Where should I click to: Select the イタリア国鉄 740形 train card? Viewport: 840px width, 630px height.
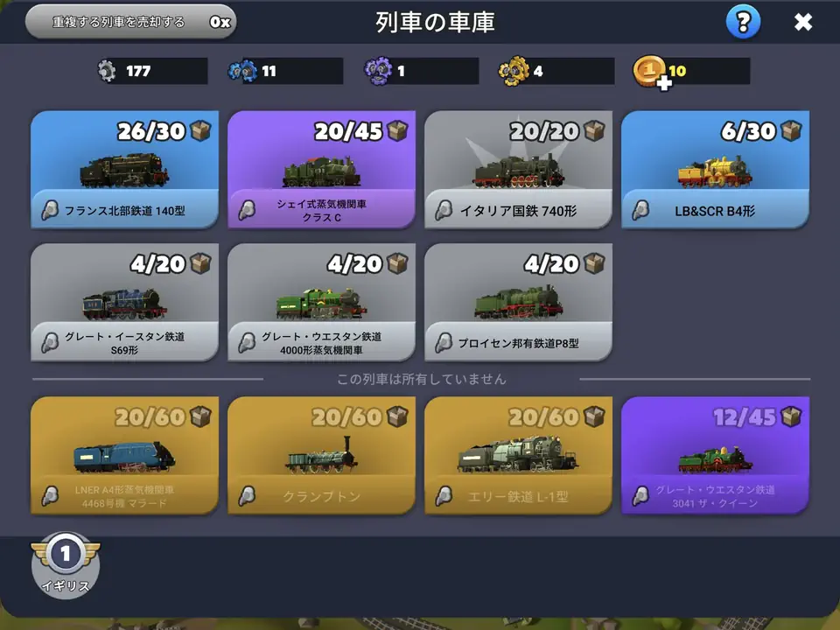pyautogui.click(x=519, y=169)
